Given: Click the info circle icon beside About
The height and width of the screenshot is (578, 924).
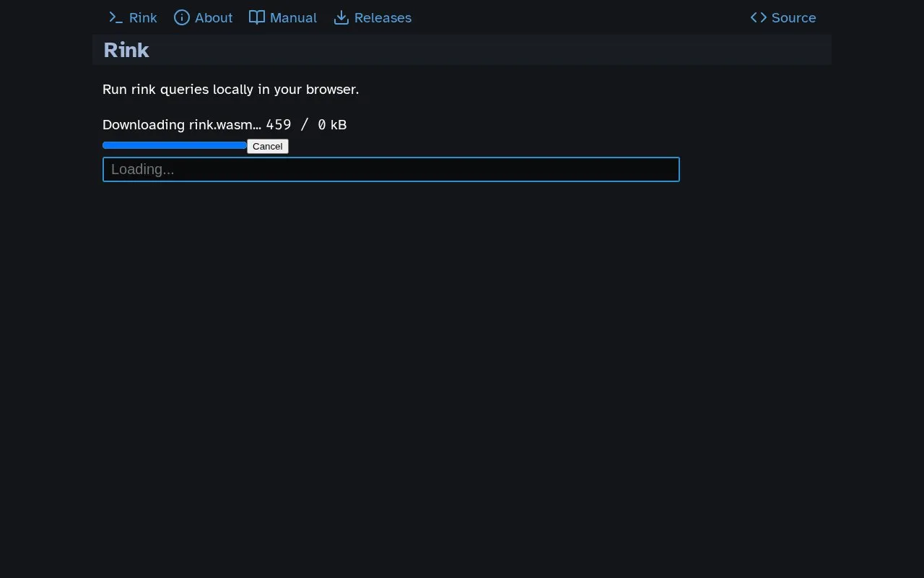Looking at the screenshot, I should (182, 17).
